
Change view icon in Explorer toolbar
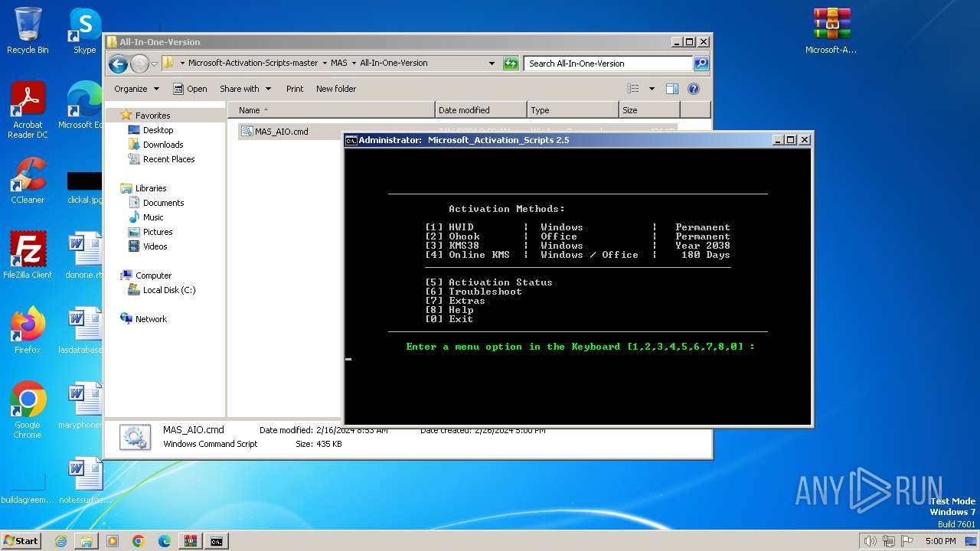coord(633,89)
